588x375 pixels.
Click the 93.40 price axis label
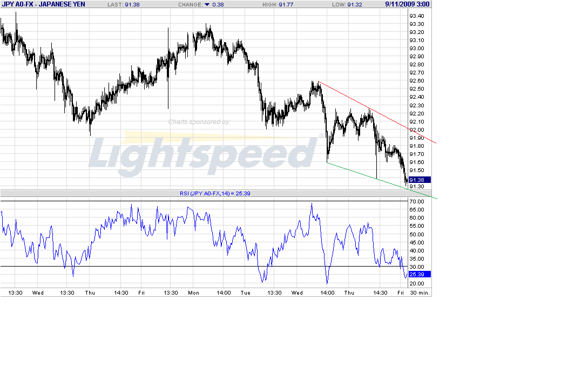(x=417, y=16)
